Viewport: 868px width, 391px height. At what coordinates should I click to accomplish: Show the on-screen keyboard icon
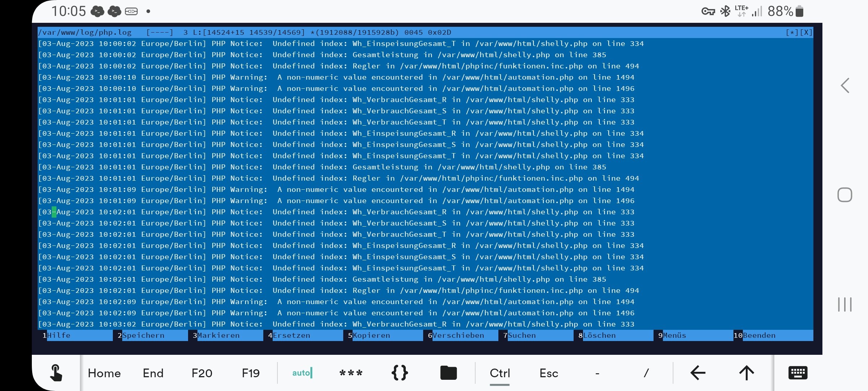click(797, 373)
